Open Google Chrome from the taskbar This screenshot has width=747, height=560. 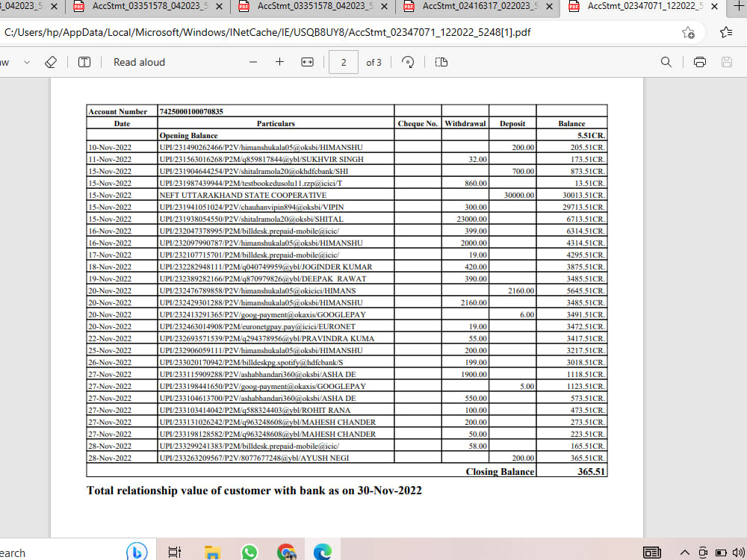coord(286,552)
